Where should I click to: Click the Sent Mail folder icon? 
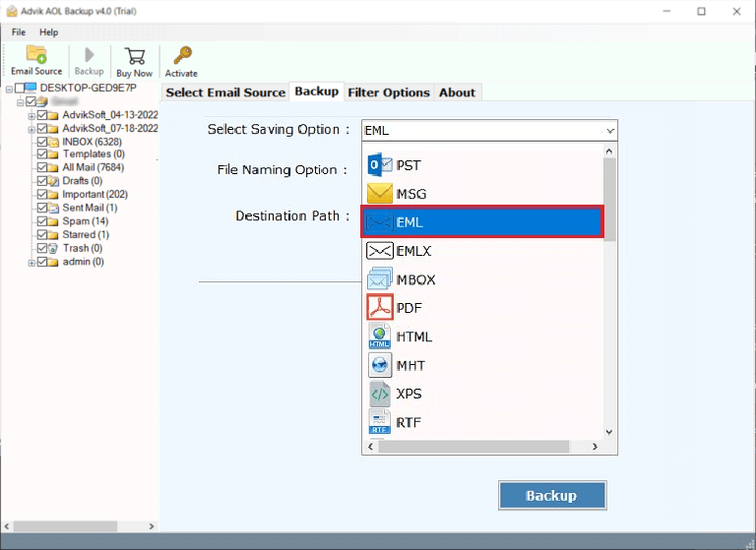click(53, 208)
